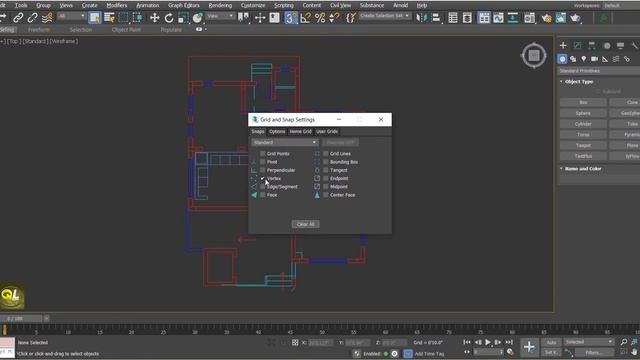Toggle the Ribbon display icon
Screen dimensions: 640x360
click(x=484, y=18)
